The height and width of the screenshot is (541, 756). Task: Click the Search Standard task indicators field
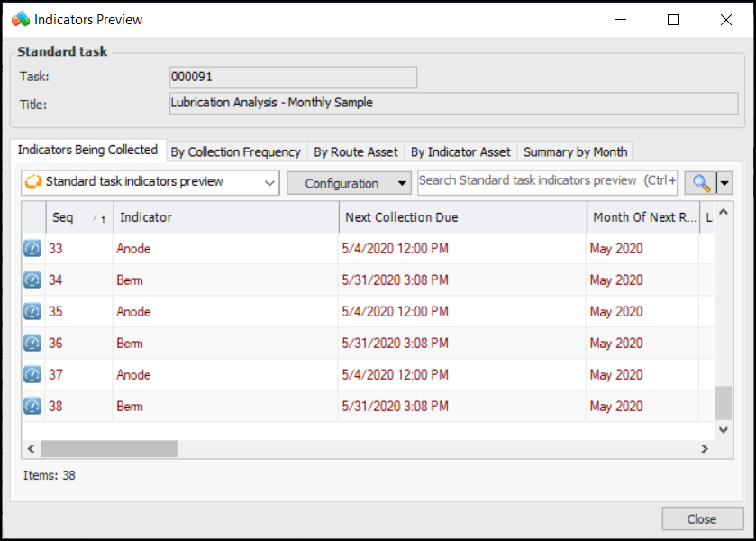pyautogui.click(x=547, y=181)
